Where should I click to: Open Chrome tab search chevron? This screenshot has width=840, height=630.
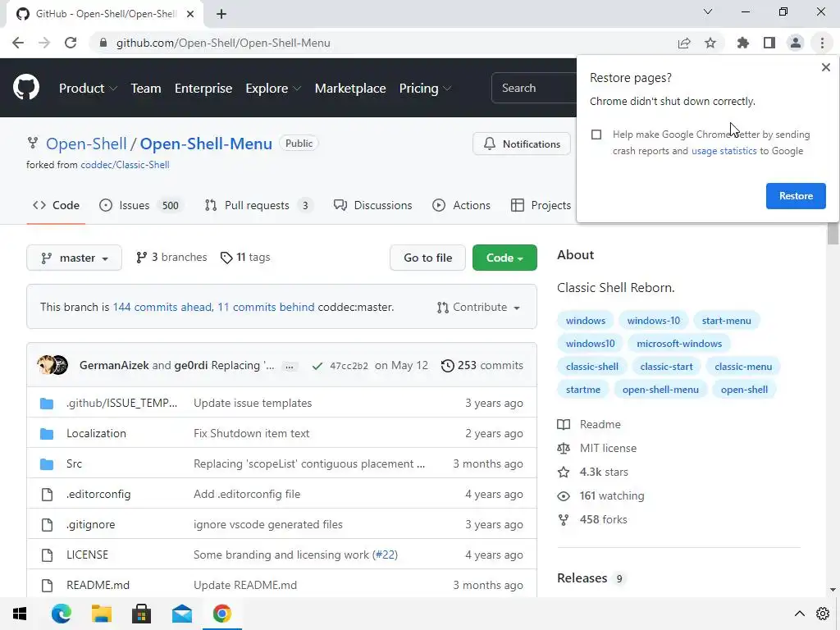click(708, 11)
